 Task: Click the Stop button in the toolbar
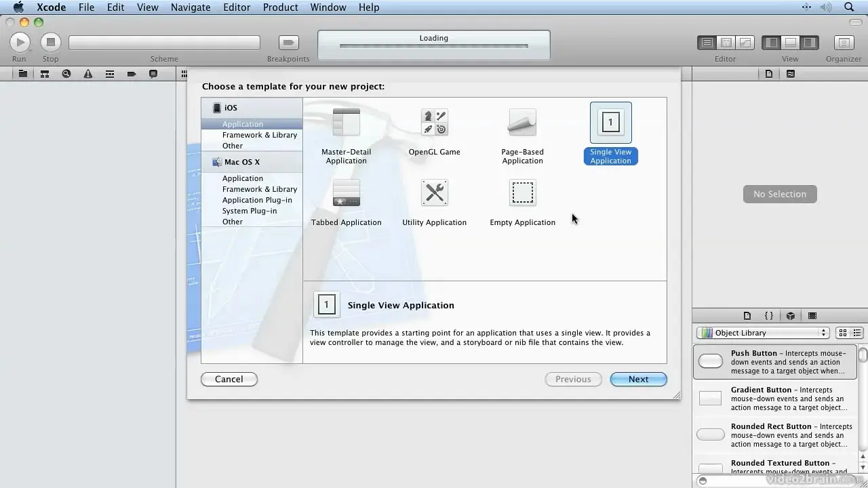50,42
